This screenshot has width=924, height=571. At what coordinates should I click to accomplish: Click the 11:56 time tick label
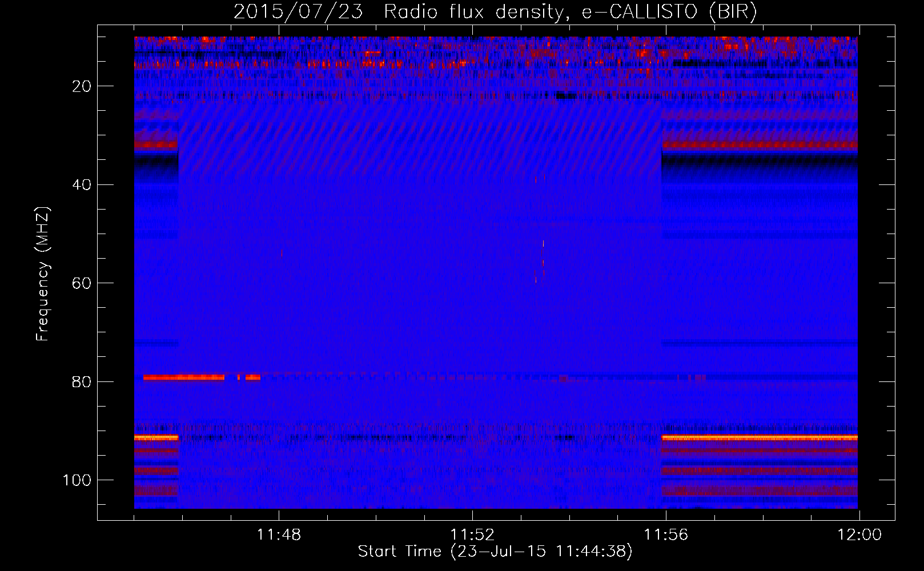tap(666, 535)
